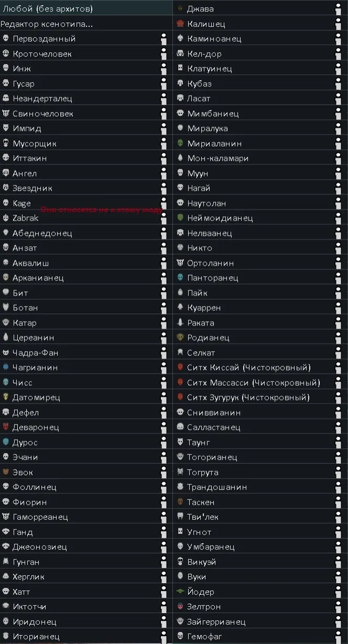Show info for the Гемофаг xenotype

coord(339,636)
